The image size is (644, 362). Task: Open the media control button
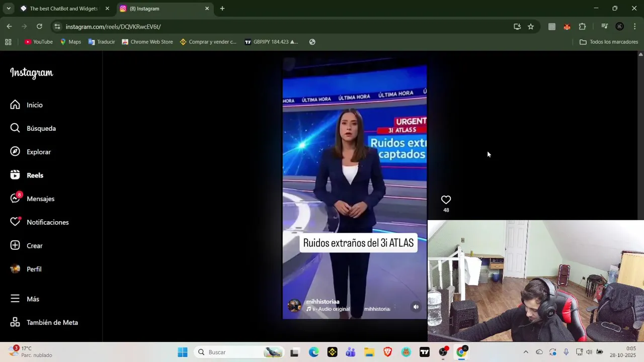click(605, 27)
